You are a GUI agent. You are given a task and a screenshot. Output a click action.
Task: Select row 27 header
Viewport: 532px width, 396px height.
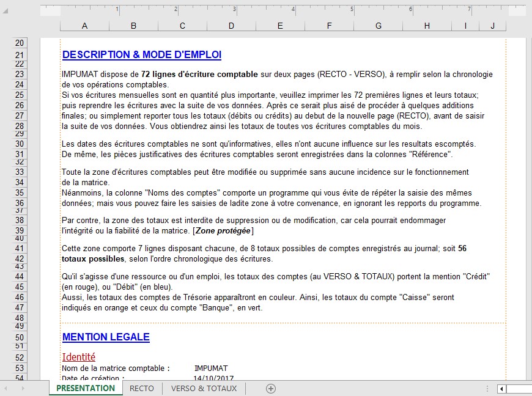coord(20,116)
